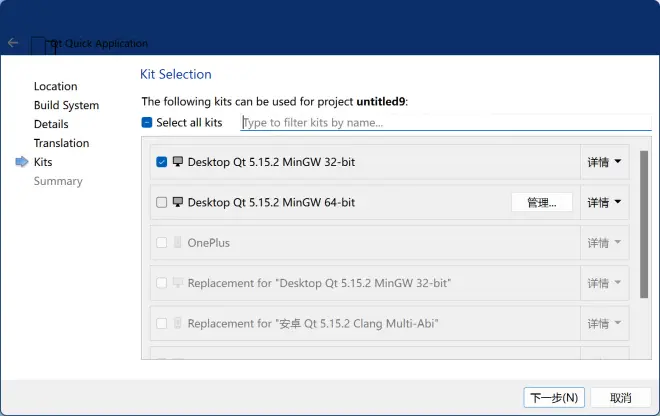Viewport: 660px width, 416px height.
Task: Uncheck Desktop Qt 5.15.2 MinGW 32-bit kit
Action: point(162,162)
